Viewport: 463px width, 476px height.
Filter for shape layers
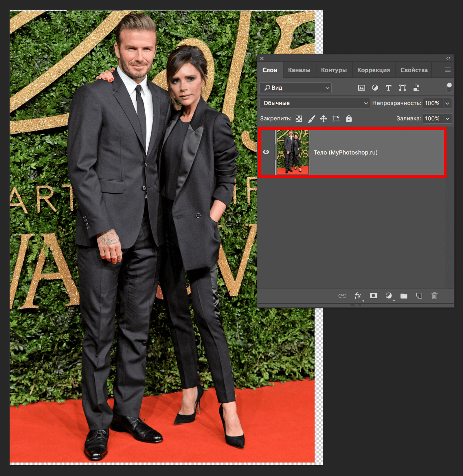pyautogui.click(x=403, y=88)
